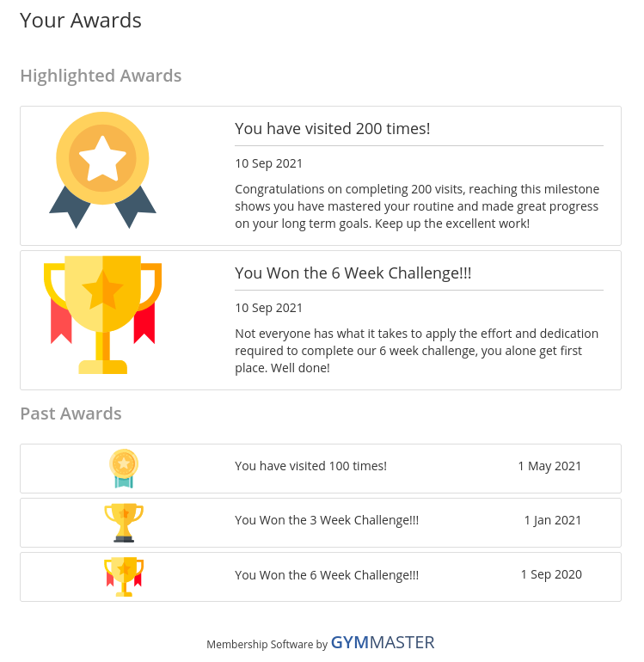Click the 1 May 2021 date
644x662 pixels.
(549, 466)
